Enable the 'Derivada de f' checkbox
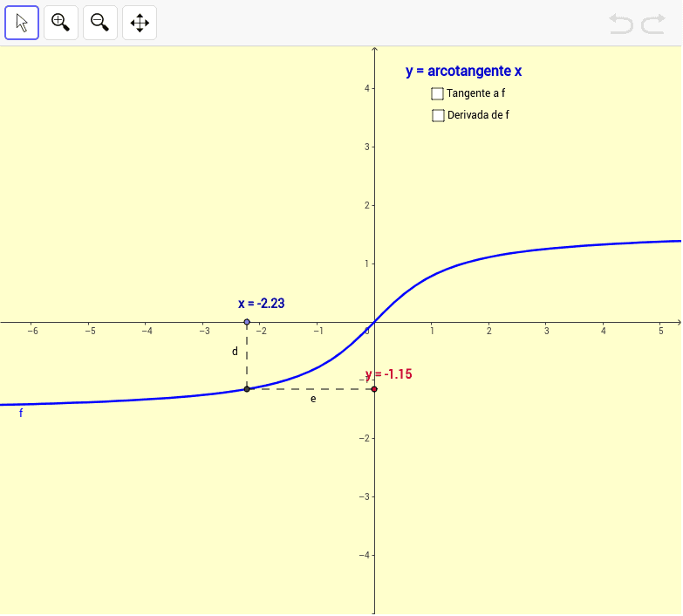 click(438, 115)
